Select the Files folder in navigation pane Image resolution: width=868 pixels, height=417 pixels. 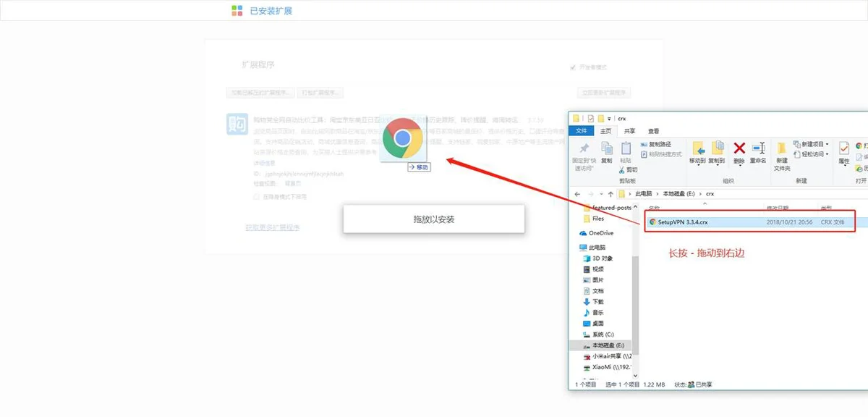(x=593, y=218)
